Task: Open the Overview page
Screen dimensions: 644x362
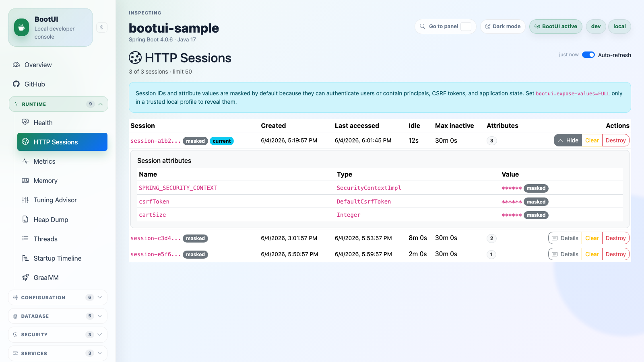Action: click(58, 65)
